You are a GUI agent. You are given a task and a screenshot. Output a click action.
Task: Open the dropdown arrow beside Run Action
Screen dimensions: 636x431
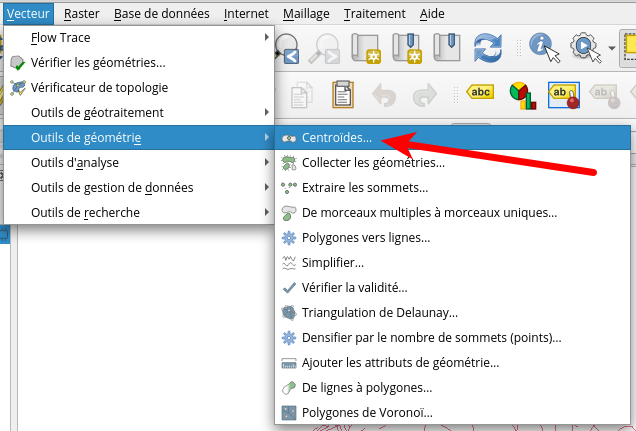[611, 47]
